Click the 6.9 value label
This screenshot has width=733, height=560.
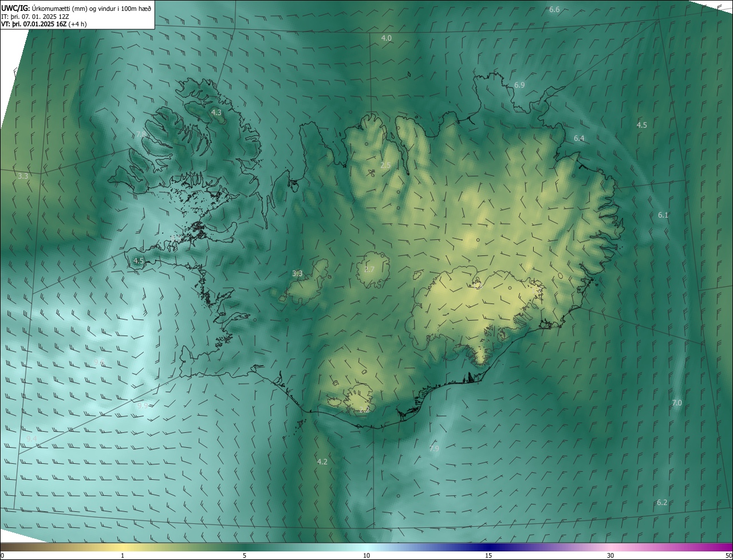tap(519, 85)
